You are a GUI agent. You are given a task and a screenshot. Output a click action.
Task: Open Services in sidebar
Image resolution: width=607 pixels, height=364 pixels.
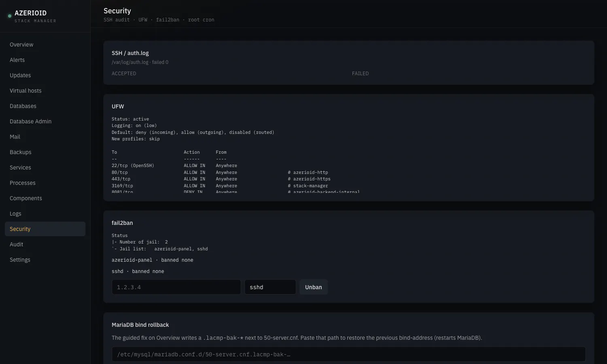(45, 167)
